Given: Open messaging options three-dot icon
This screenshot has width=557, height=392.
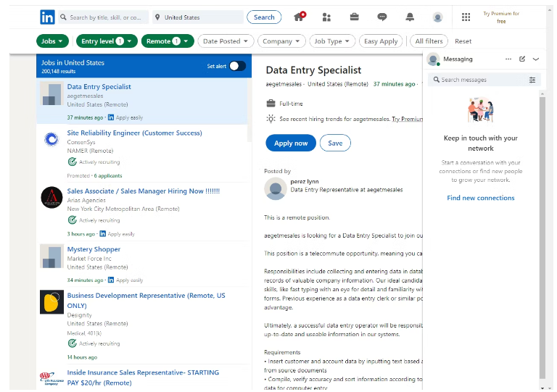Looking at the screenshot, I should tap(508, 59).
